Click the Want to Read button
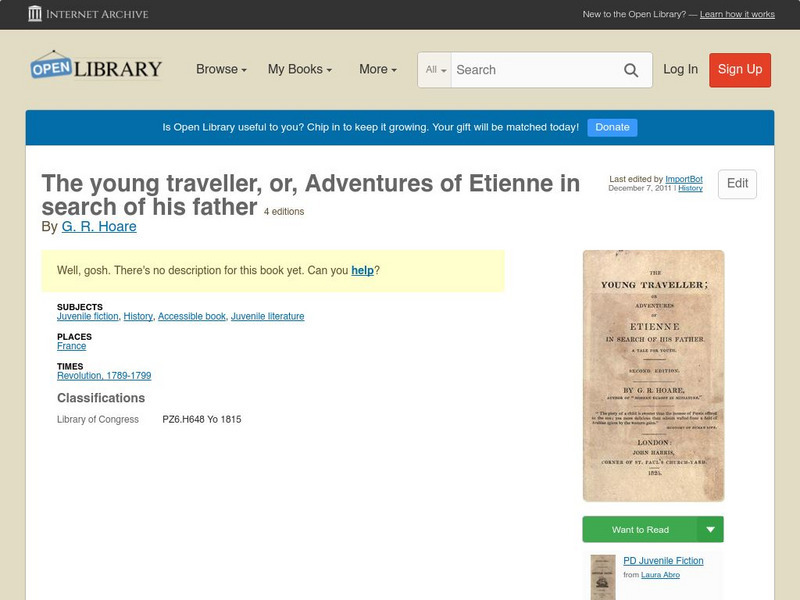 pyautogui.click(x=640, y=529)
